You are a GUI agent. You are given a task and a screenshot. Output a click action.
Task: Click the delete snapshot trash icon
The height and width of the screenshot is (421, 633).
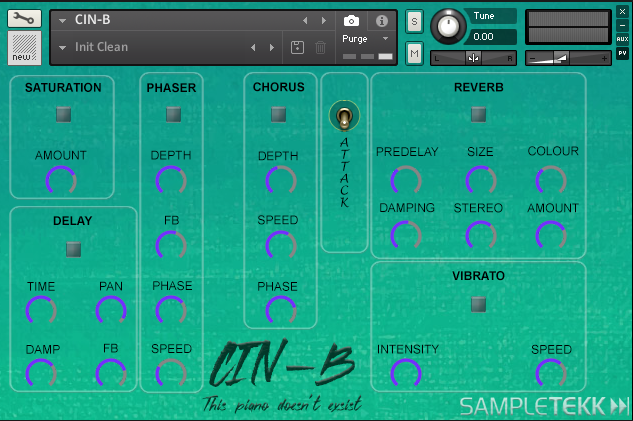320,47
